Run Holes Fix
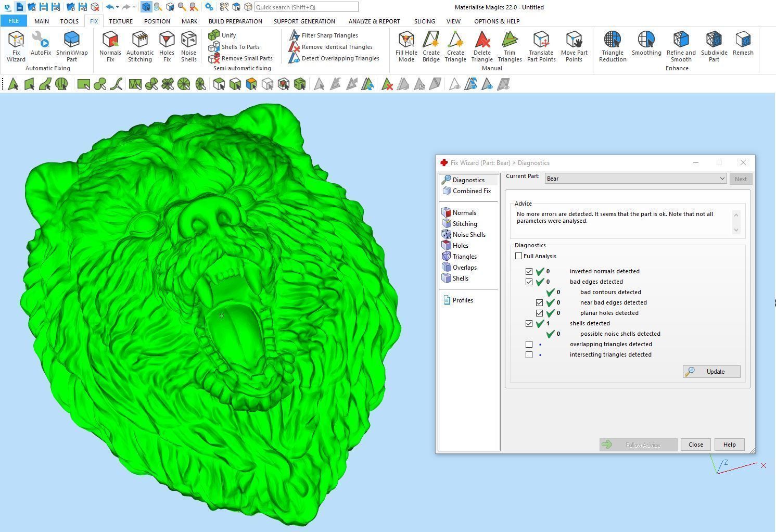This screenshot has width=776, height=532. pyautogui.click(x=167, y=46)
